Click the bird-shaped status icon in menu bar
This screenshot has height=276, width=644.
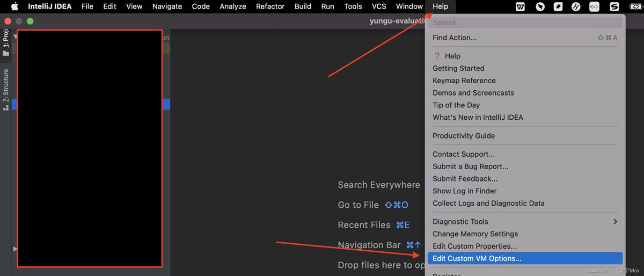pos(540,6)
